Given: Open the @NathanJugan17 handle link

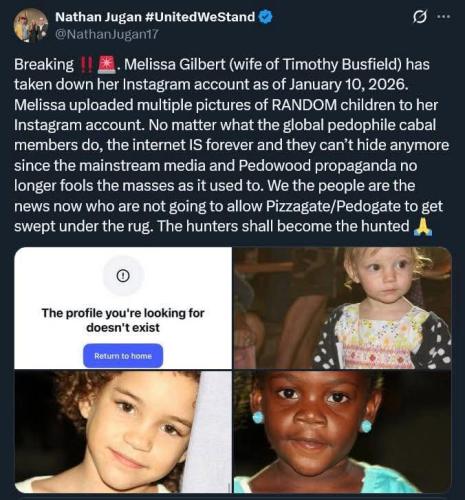Looking at the screenshot, I should pyautogui.click(x=107, y=34).
